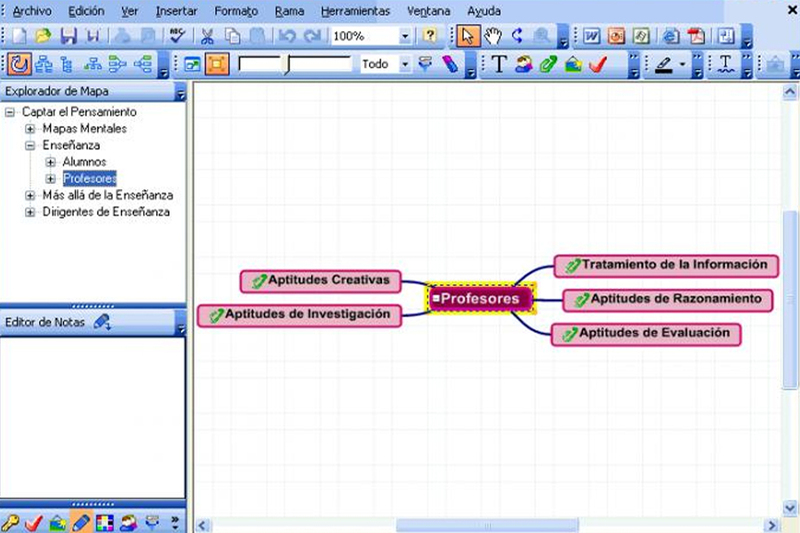This screenshot has height=533, width=800.
Task: Click the filter funnel icon next to Todo
Action: pyautogui.click(x=425, y=64)
